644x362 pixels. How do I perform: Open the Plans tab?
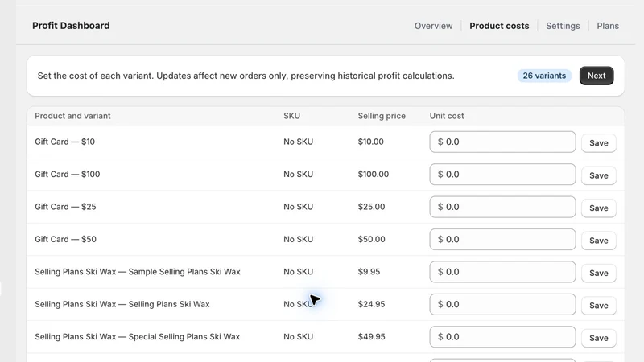tap(608, 26)
